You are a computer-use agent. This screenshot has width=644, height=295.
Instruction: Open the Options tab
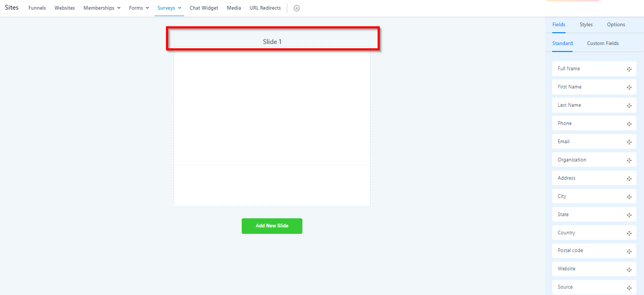[x=616, y=25]
